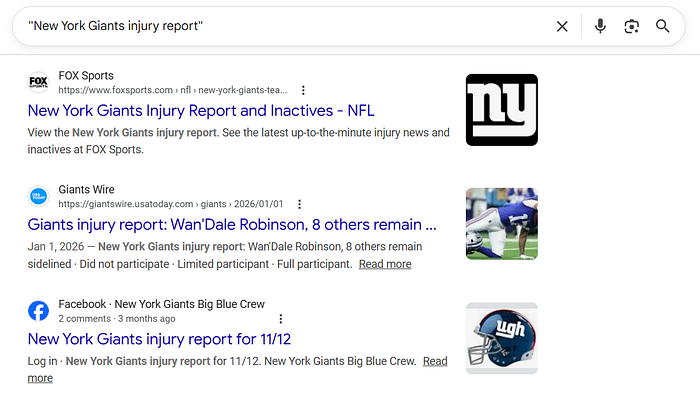Open more options for Giants Wire result
Screen dimensions: 700x405
tap(300, 204)
